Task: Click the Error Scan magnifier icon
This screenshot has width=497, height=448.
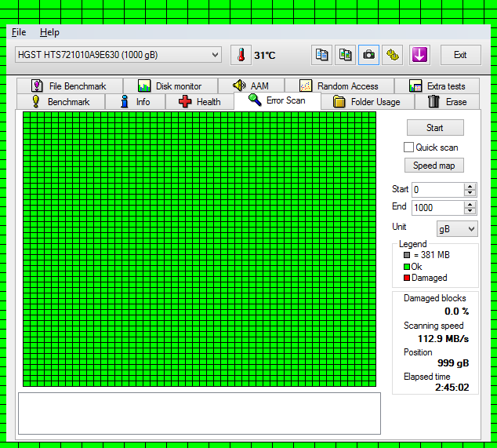Action: pos(255,100)
